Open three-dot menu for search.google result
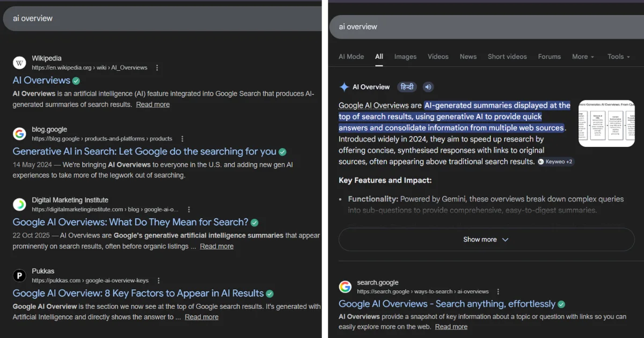 click(498, 291)
